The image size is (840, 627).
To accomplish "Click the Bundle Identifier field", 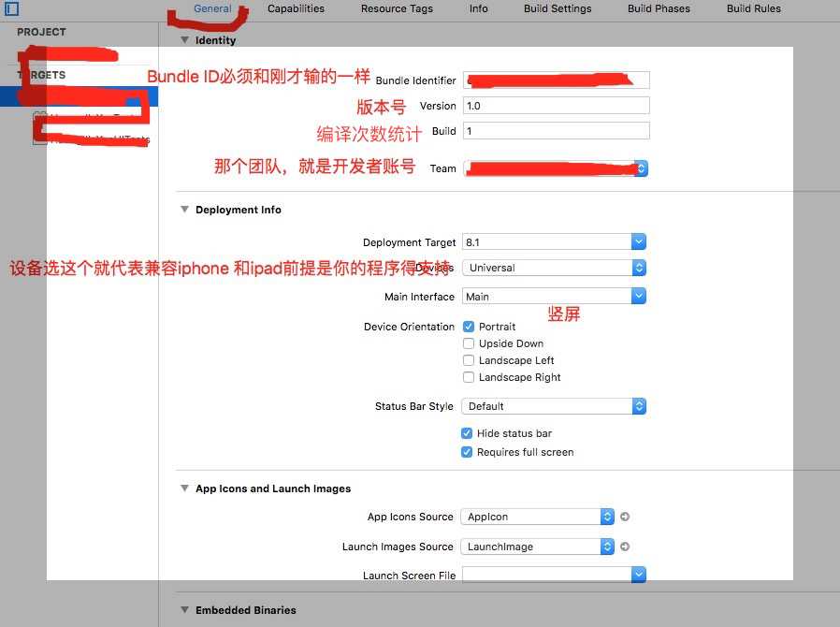I will click(556, 80).
